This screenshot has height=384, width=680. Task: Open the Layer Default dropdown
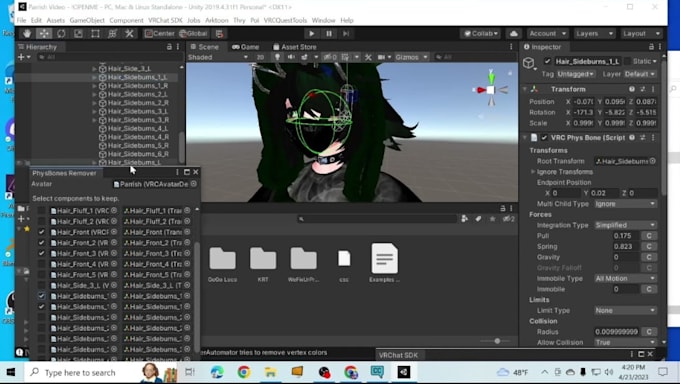tap(640, 74)
